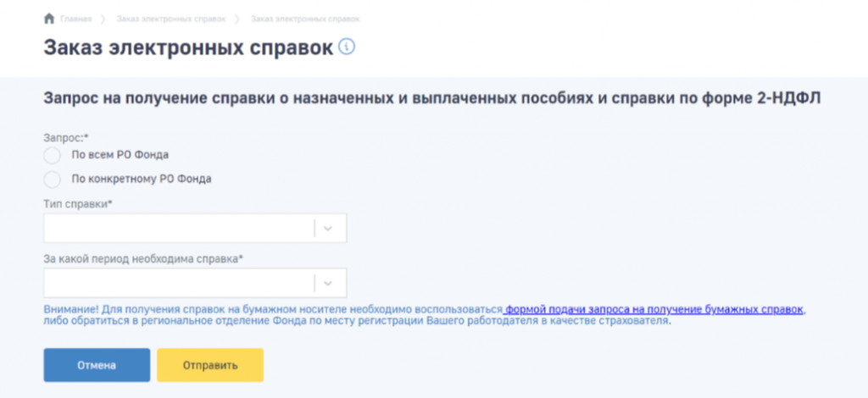The image size is (868, 398).
Task: Open the "Главная" breadcrumb link
Action: pyautogui.click(x=75, y=19)
